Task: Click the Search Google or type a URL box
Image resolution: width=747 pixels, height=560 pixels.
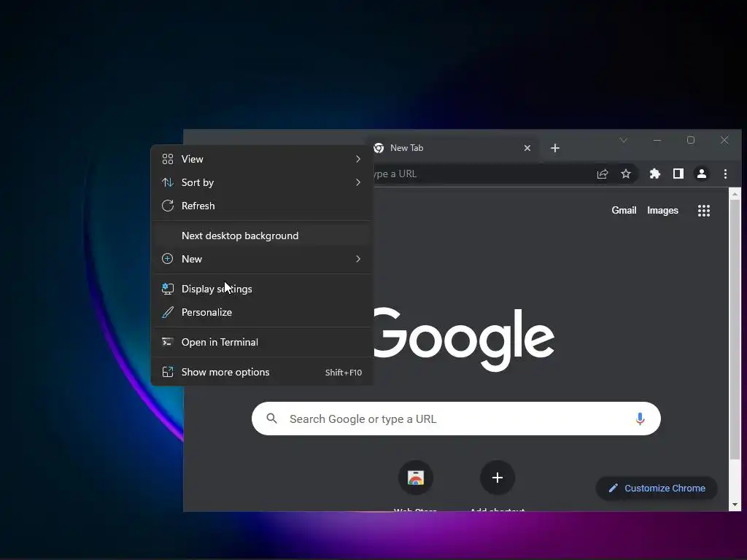Action: (457, 419)
